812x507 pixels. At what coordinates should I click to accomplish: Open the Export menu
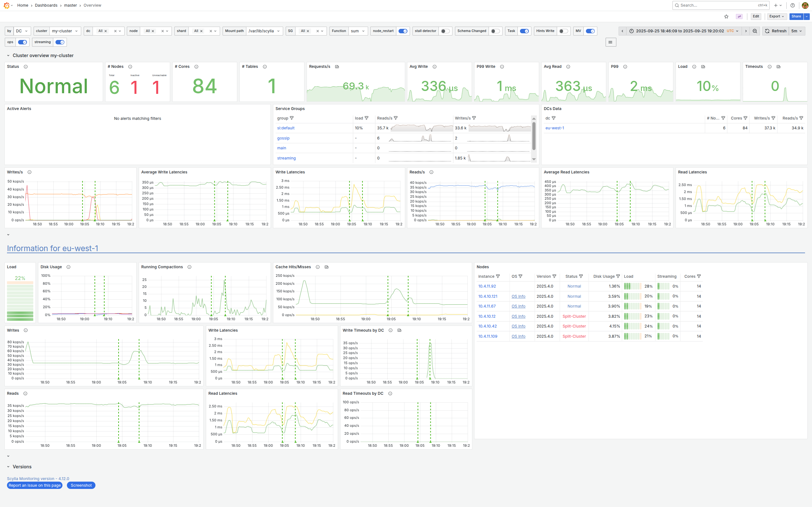click(x=776, y=16)
